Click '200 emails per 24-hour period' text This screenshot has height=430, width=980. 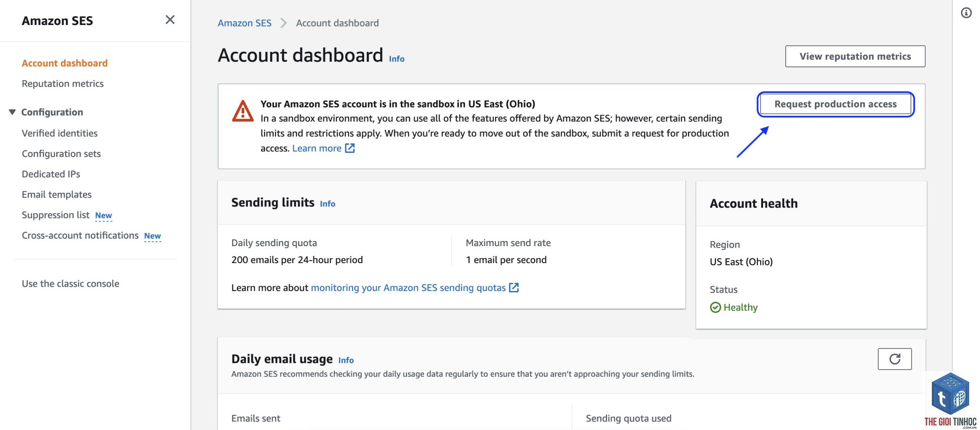coord(297,260)
